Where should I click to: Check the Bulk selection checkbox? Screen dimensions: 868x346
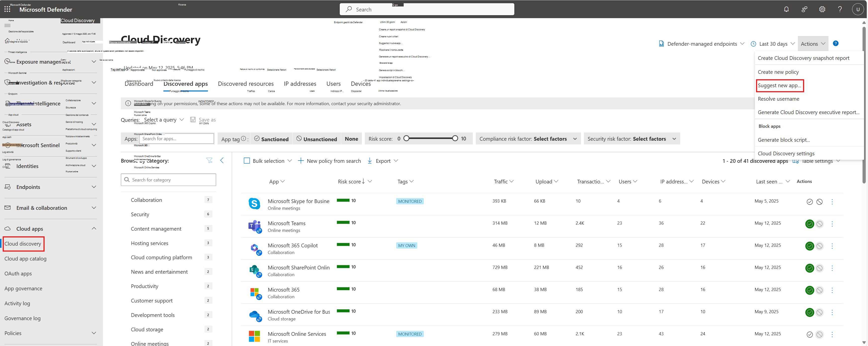click(x=247, y=161)
